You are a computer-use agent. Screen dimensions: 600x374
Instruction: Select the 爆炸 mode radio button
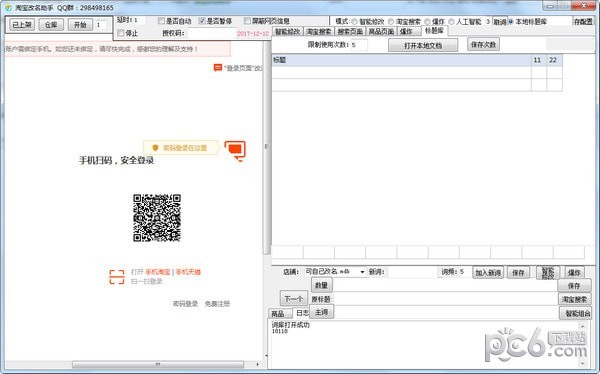tap(427, 22)
